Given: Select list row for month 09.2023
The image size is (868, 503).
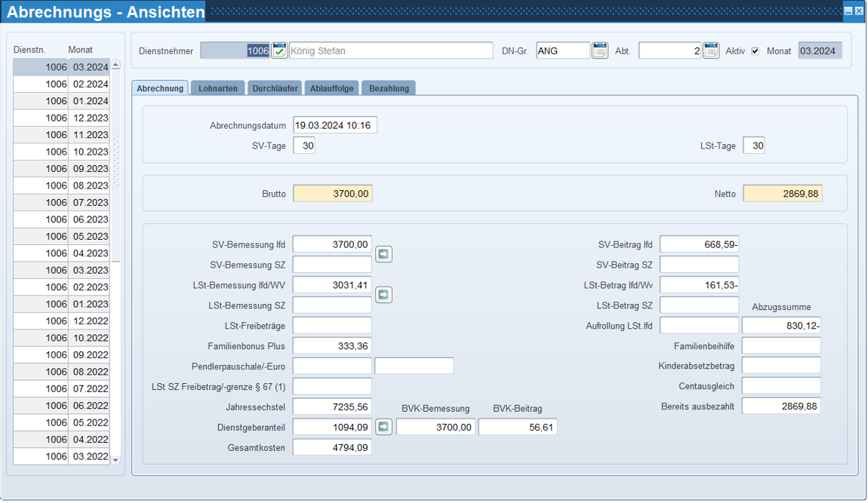Looking at the screenshot, I should [61, 169].
